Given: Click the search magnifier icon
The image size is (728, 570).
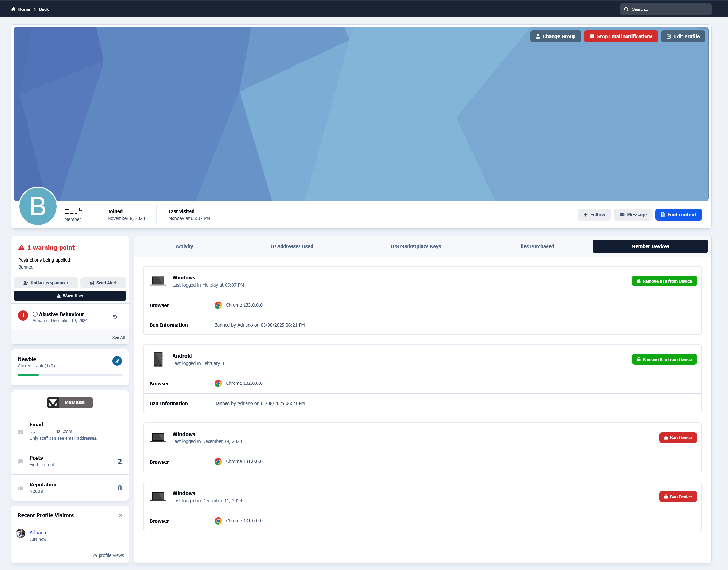Looking at the screenshot, I should (x=626, y=9).
